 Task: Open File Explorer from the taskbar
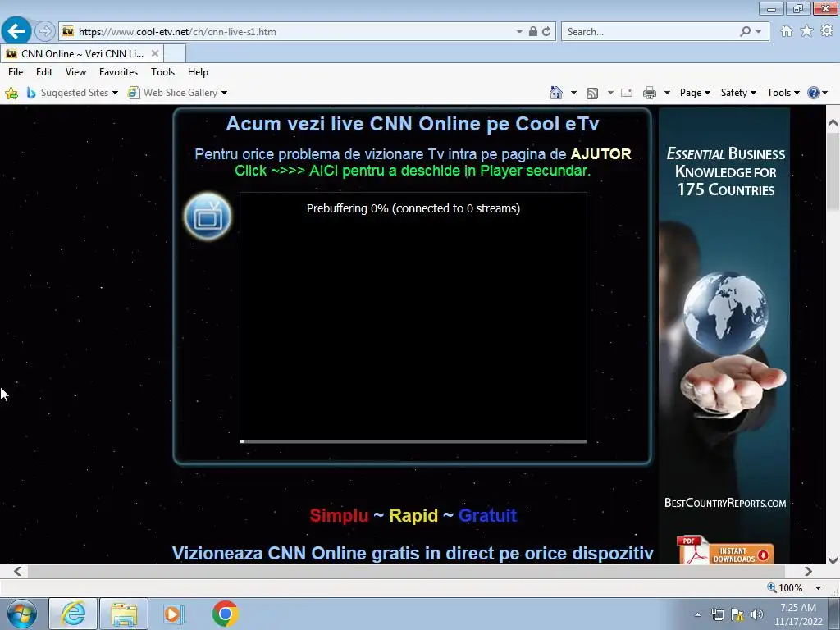coord(124,614)
